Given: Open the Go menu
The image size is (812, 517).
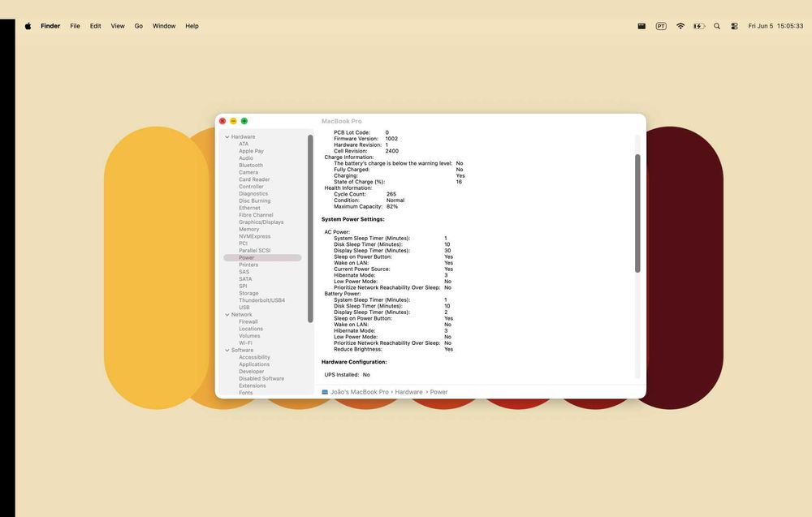Looking at the screenshot, I should 139,26.
